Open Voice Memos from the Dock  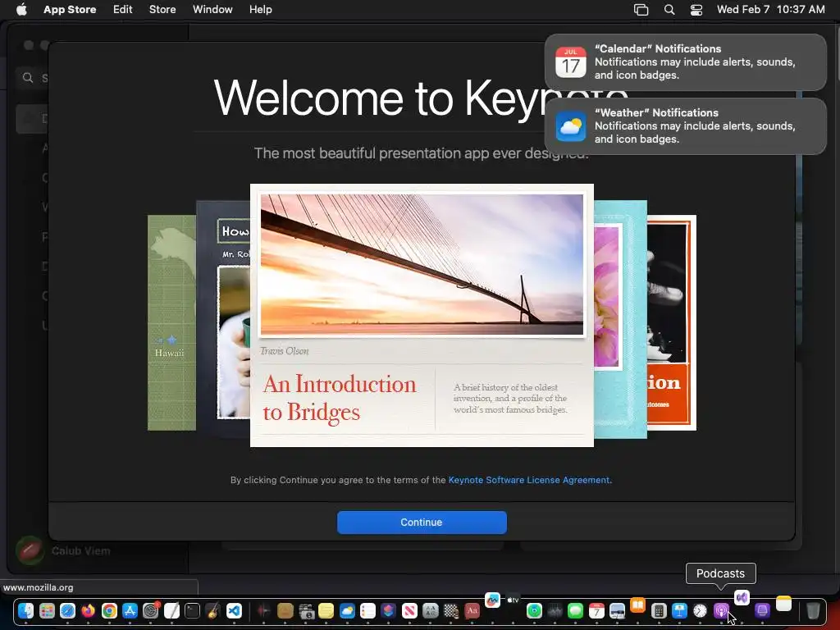(263, 610)
